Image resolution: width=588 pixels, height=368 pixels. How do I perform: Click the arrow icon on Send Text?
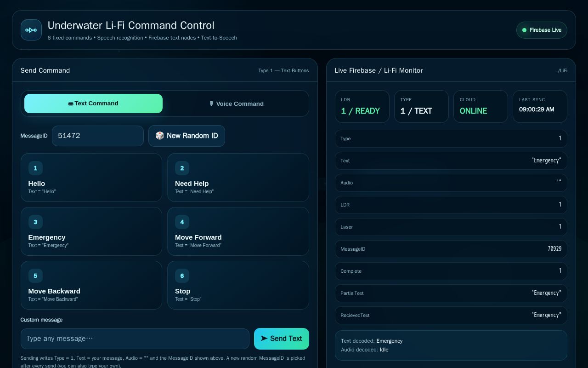[x=264, y=339]
